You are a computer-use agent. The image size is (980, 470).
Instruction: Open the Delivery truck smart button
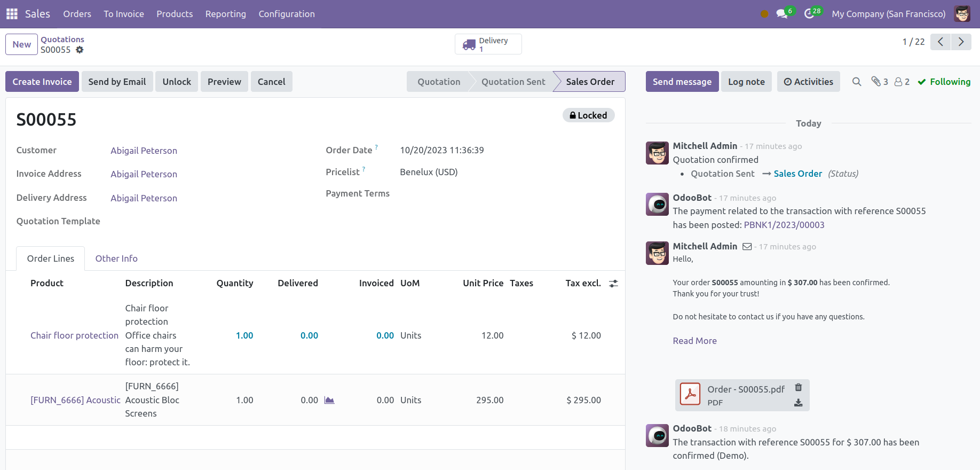click(x=487, y=44)
